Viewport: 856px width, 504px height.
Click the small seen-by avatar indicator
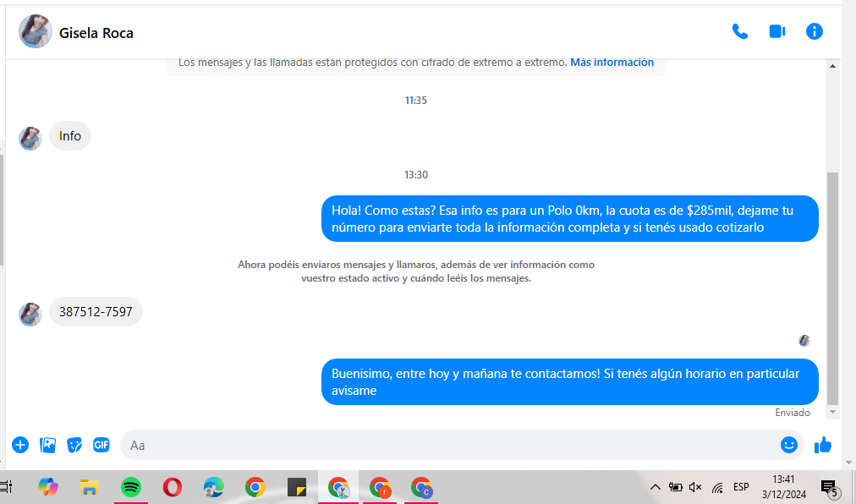coord(804,341)
